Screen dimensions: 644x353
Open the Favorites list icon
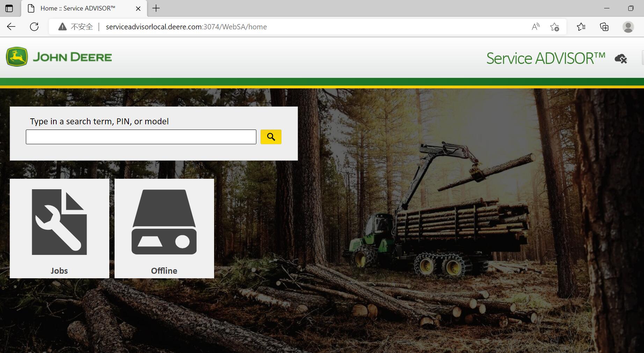coord(581,27)
